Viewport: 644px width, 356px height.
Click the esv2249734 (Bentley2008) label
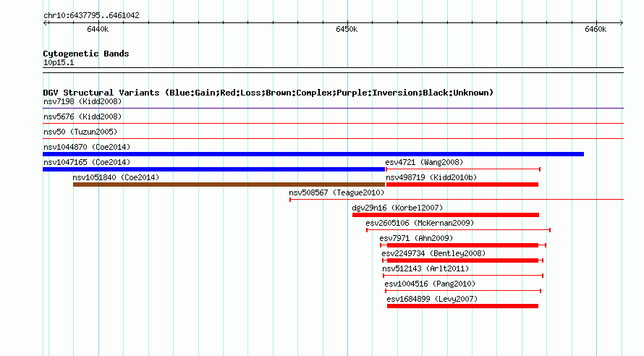pyautogui.click(x=433, y=253)
